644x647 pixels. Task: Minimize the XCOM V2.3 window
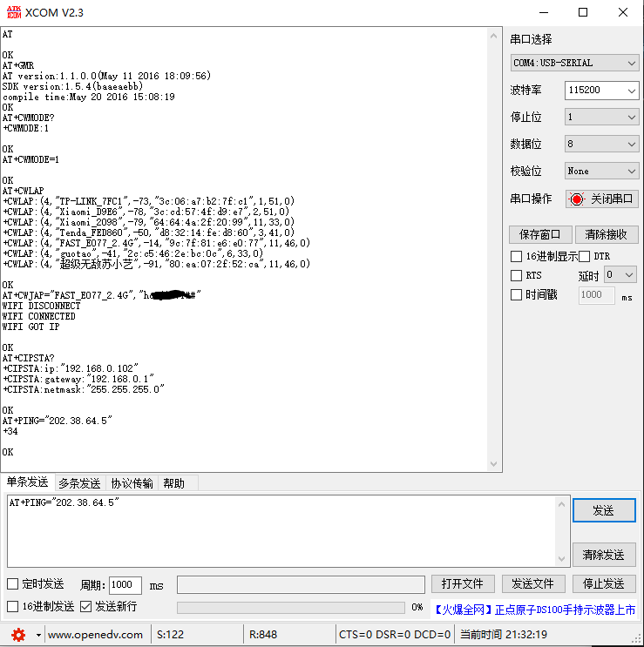pyautogui.click(x=544, y=12)
